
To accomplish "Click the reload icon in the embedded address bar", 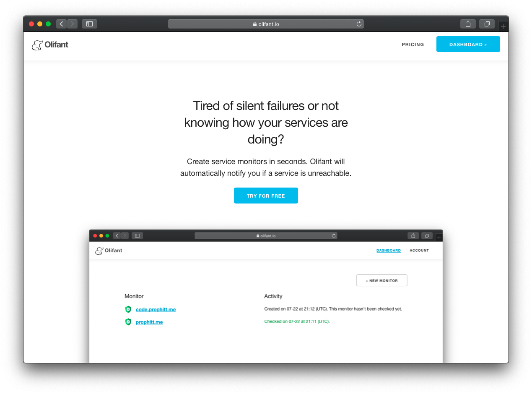I will tap(333, 235).
